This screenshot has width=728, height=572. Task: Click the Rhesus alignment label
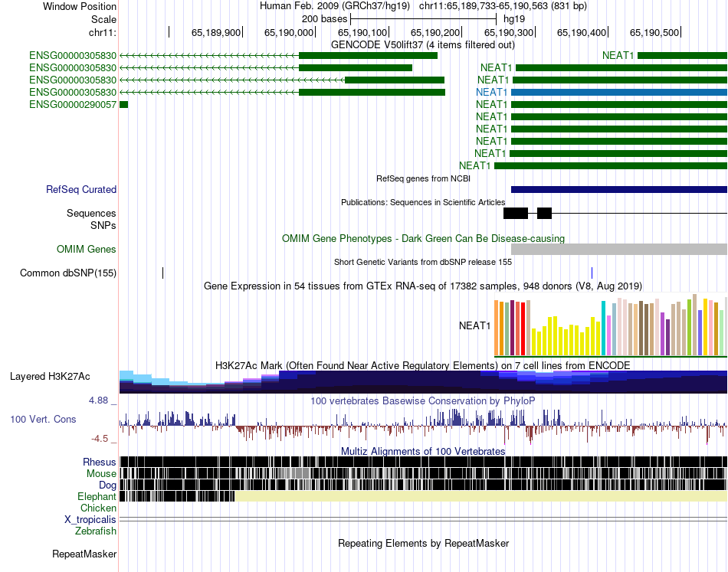[x=100, y=462]
